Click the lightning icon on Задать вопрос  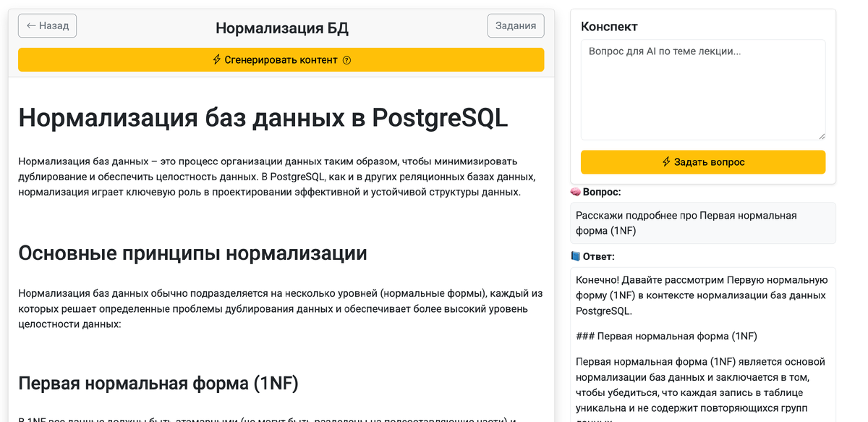click(x=667, y=162)
